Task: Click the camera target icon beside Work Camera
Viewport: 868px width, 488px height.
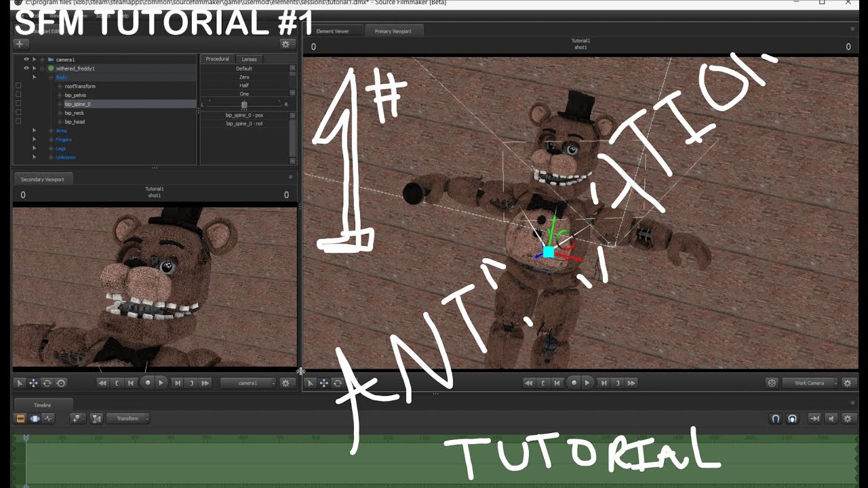Action: pyautogui.click(x=772, y=383)
